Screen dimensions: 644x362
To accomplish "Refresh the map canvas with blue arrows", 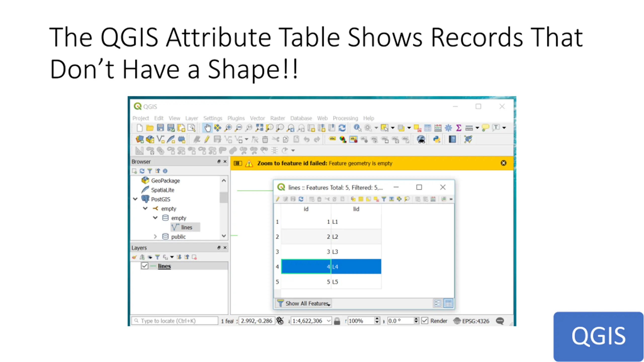I will (x=342, y=128).
